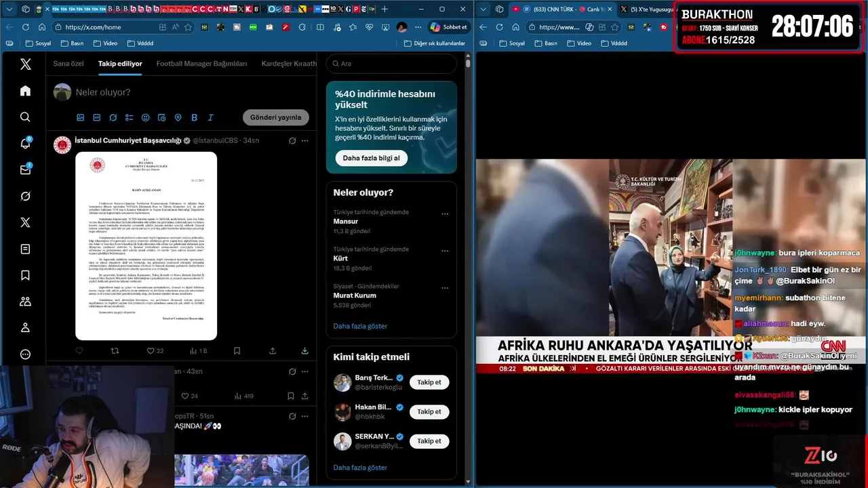Image resolution: width=868 pixels, height=488 pixels.
Task: Open press statement document image
Action: click(146, 246)
